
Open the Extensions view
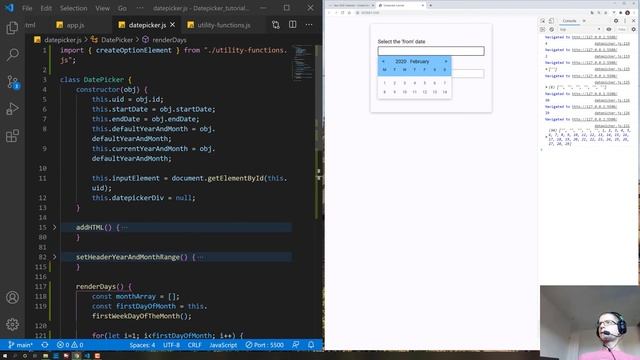[12, 136]
